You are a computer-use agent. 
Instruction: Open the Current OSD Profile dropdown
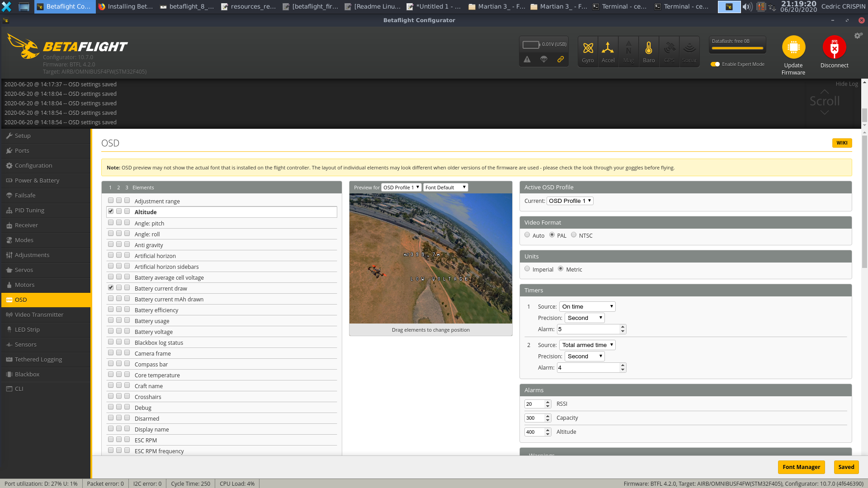(570, 201)
